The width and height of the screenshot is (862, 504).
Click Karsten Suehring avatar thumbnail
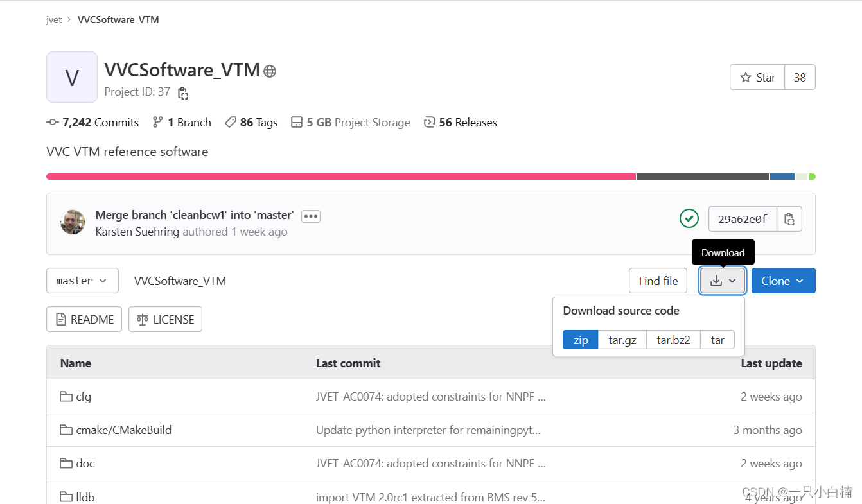click(x=73, y=222)
